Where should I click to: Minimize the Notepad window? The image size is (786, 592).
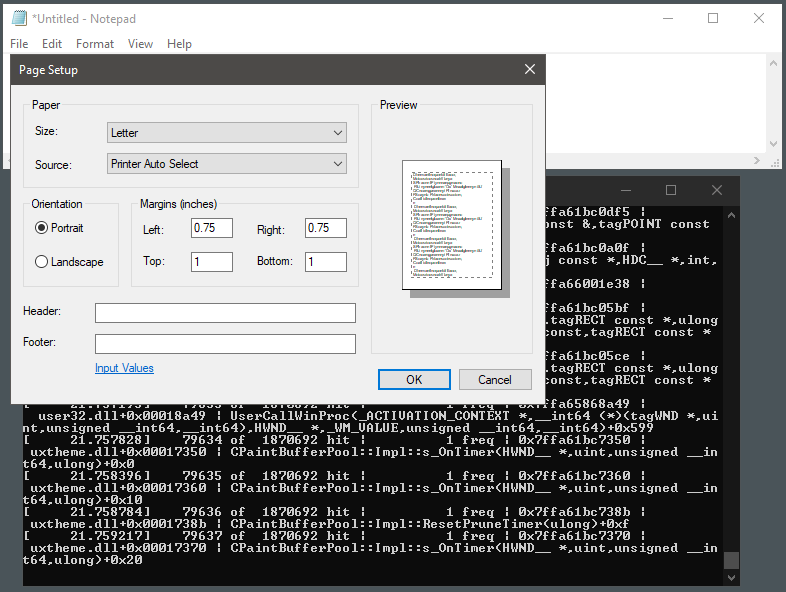668,19
